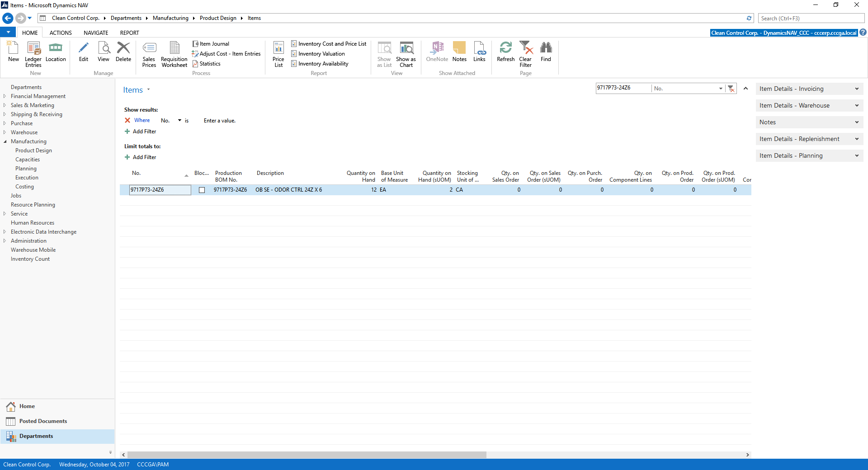Viewport: 868px width, 470px height.
Task: Toggle Blocked checkbox for item 9717P73-24Z6
Action: pyautogui.click(x=202, y=190)
